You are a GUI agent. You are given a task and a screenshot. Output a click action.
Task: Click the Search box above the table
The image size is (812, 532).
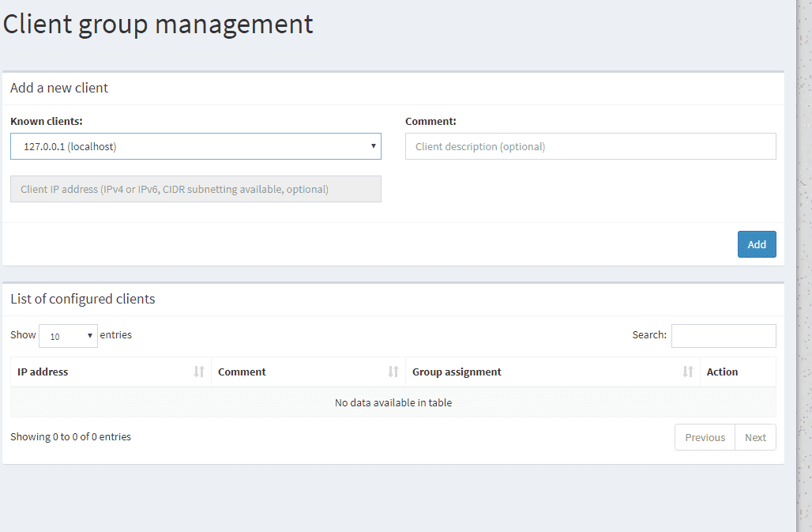tap(723, 336)
